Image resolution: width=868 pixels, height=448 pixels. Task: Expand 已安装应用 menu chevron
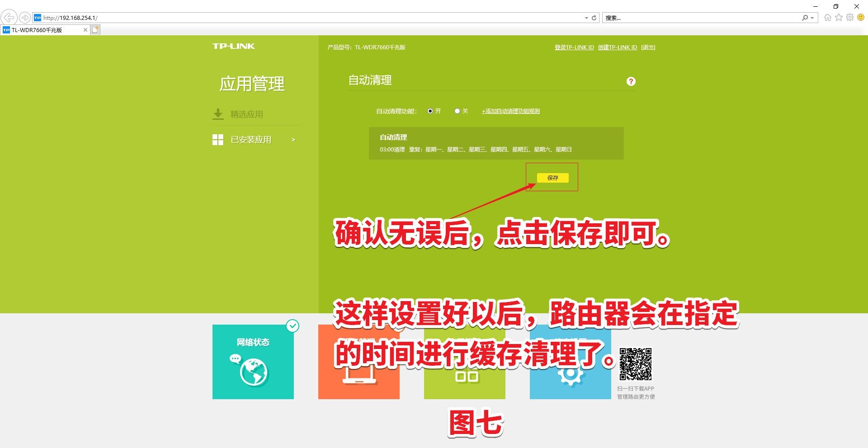point(293,140)
